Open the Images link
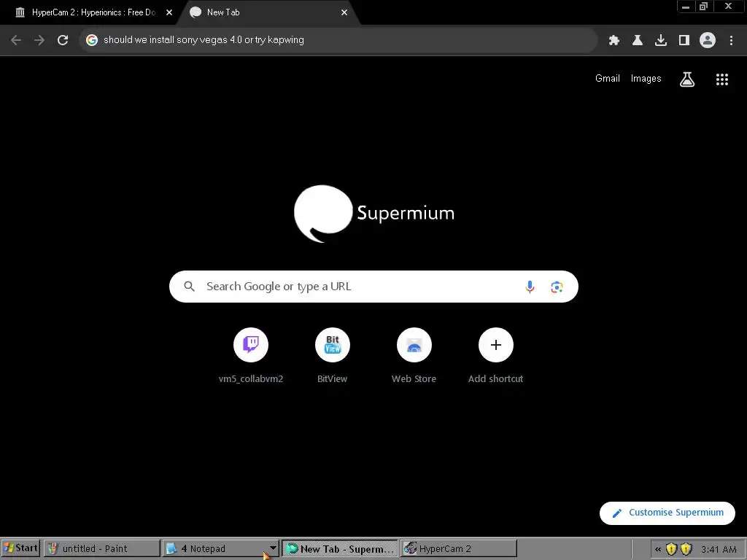The width and height of the screenshot is (747, 560). (x=646, y=79)
